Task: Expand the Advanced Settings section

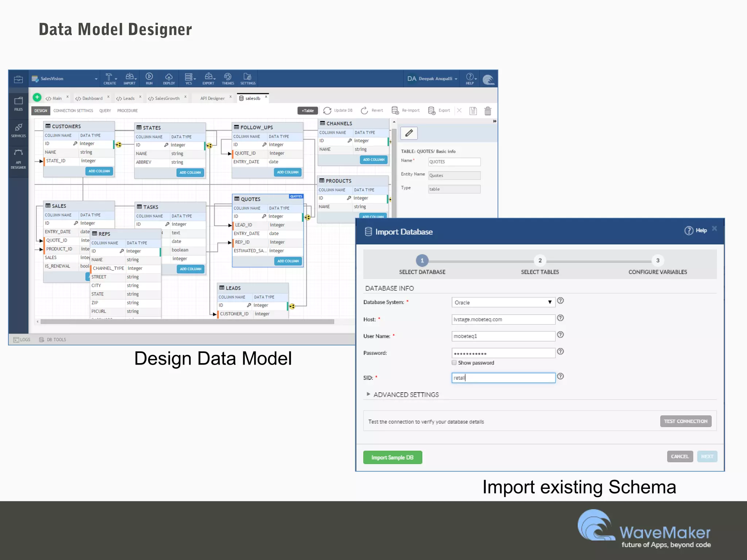Action: 403,394
